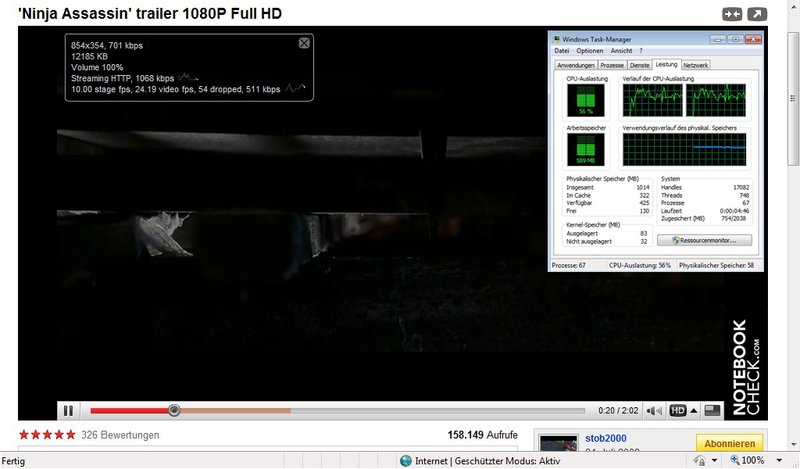Click the seek bar playhead knob
800x469 pixels.
(x=174, y=410)
